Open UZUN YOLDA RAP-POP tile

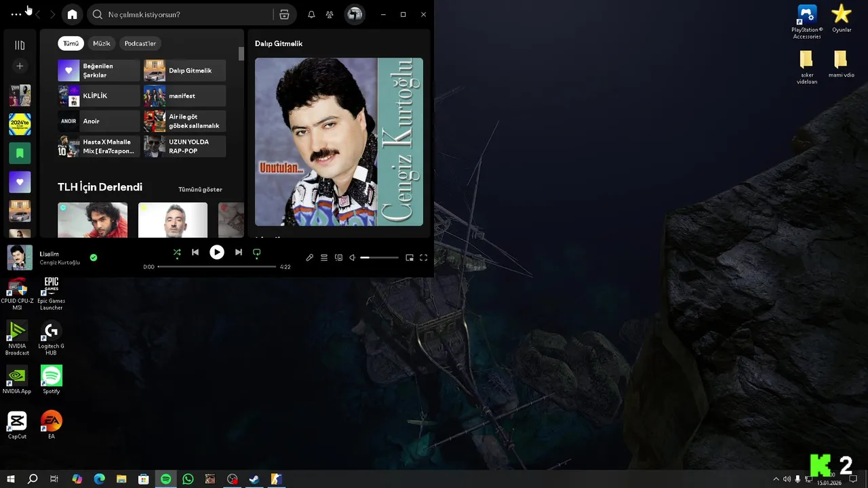coord(184,146)
